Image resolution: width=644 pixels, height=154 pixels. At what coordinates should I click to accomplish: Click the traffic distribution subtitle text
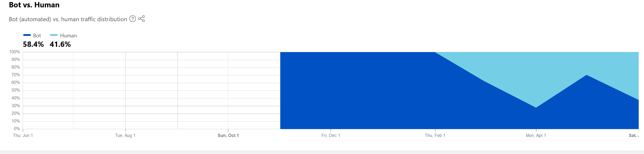[68, 19]
